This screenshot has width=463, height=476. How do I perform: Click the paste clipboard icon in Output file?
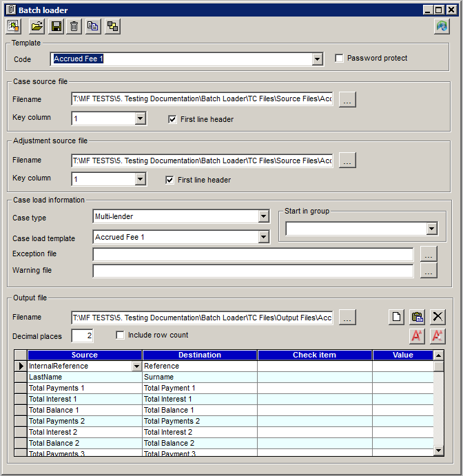[x=417, y=317]
